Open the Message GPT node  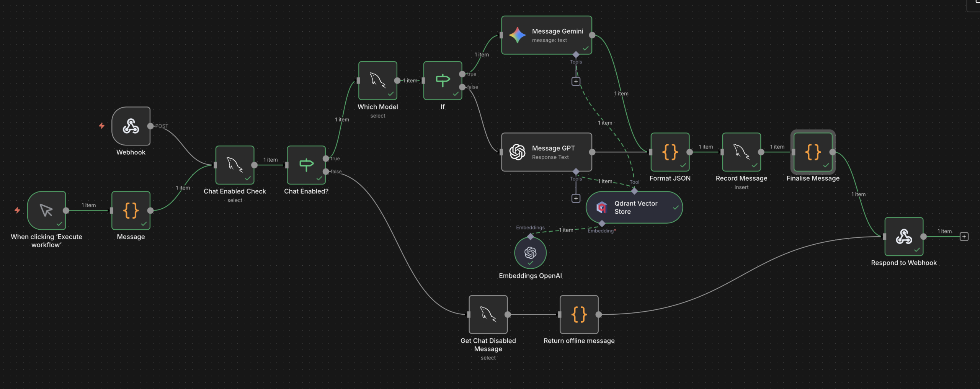pyautogui.click(x=546, y=152)
